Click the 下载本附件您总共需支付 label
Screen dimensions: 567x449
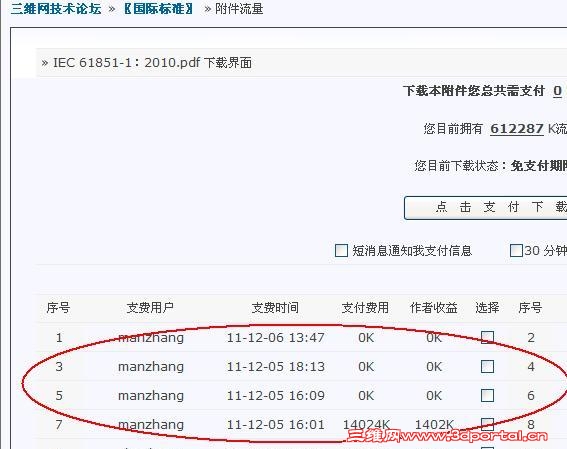point(474,91)
